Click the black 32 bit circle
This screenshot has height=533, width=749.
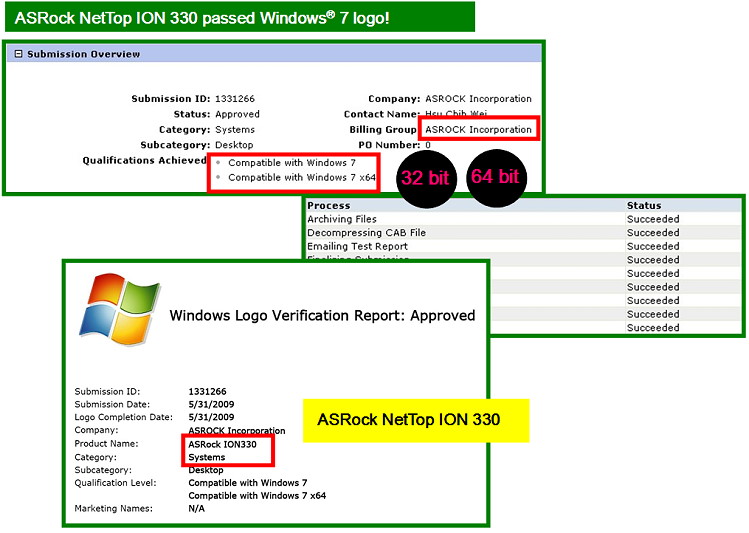[x=425, y=178]
